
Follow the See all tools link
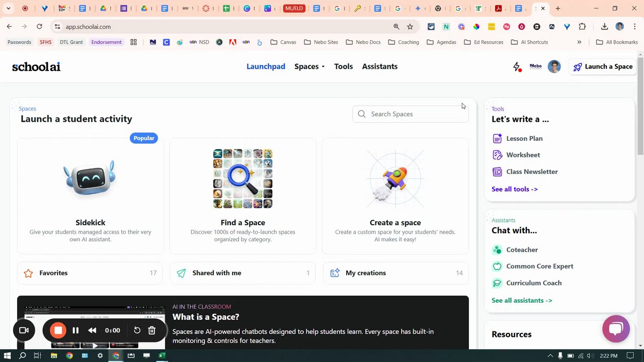coord(515,189)
